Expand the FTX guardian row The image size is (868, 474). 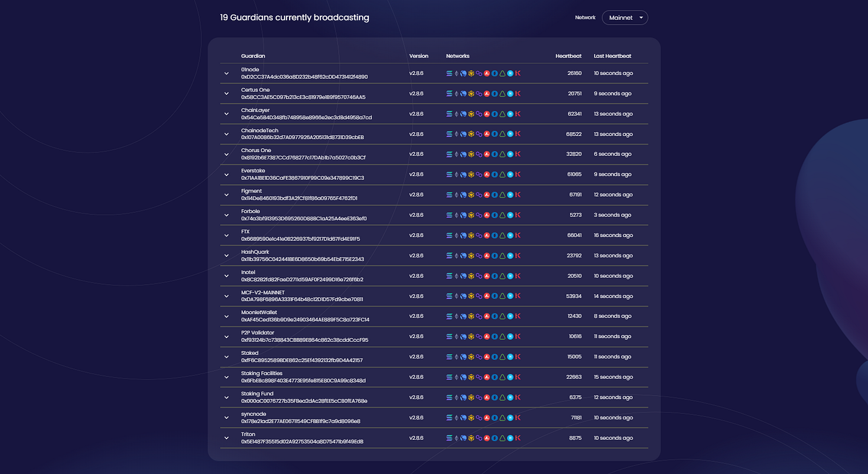(x=227, y=236)
